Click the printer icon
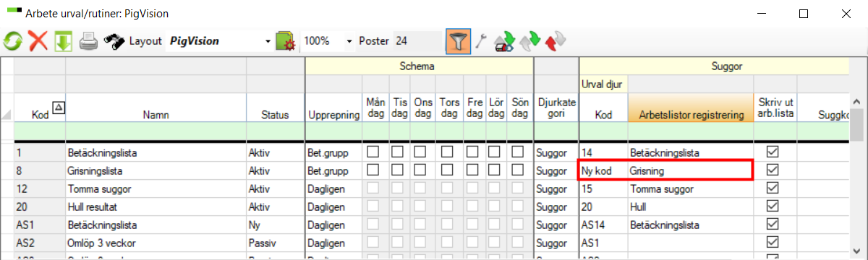This screenshot has height=260, width=868. pos(88,41)
